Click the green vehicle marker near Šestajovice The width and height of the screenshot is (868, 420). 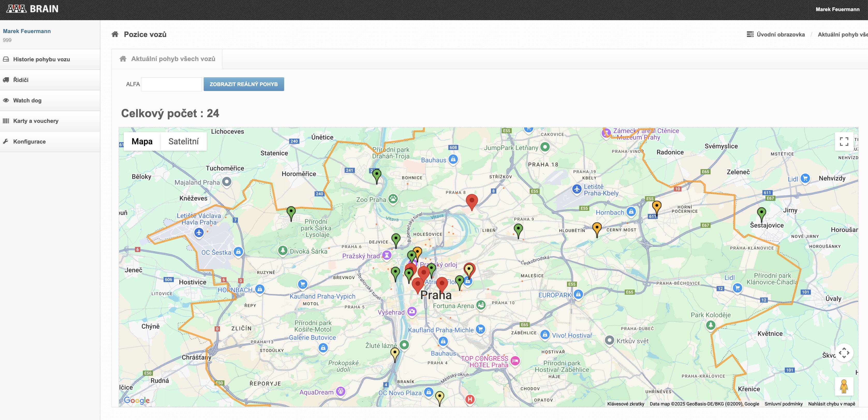(x=762, y=215)
